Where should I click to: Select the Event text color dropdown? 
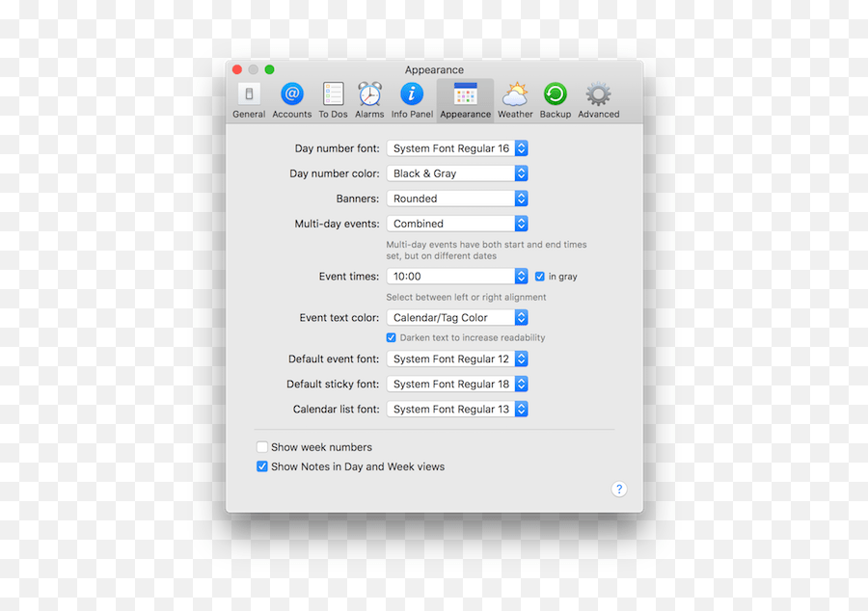[456, 317]
